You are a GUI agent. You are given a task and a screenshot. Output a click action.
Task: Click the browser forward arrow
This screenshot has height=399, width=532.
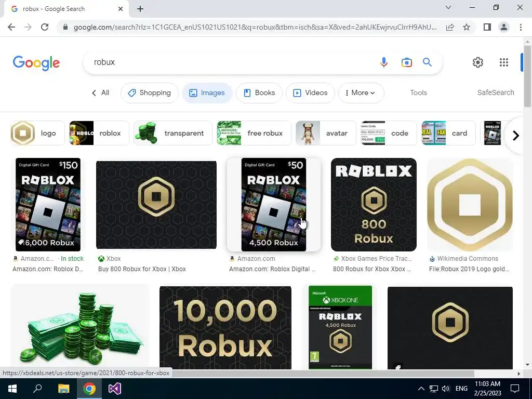pos(28,27)
